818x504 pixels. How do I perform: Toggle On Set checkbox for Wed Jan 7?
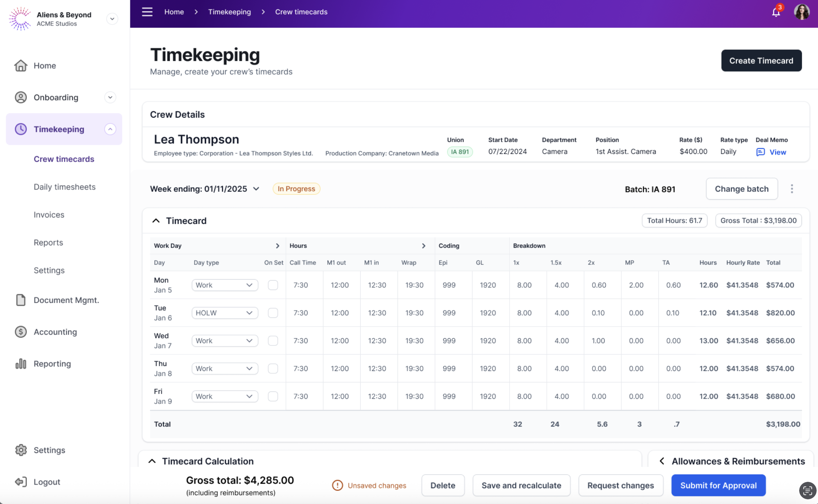[273, 341]
